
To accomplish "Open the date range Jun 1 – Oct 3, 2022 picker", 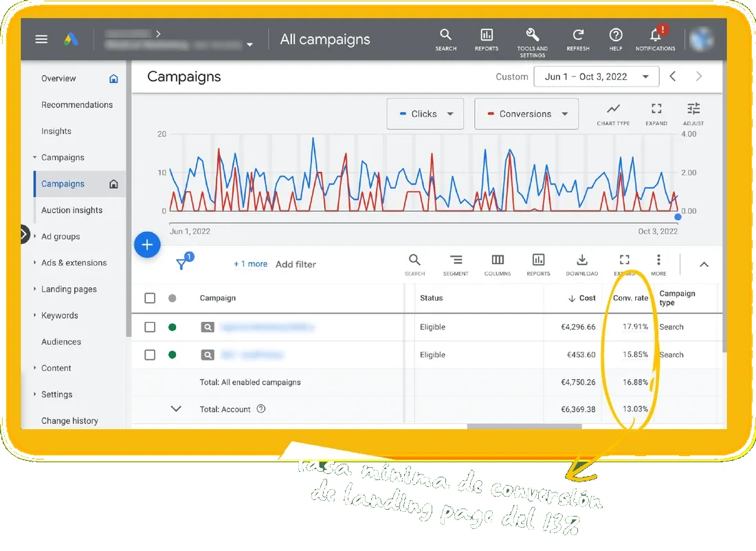I will tap(596, 77).
